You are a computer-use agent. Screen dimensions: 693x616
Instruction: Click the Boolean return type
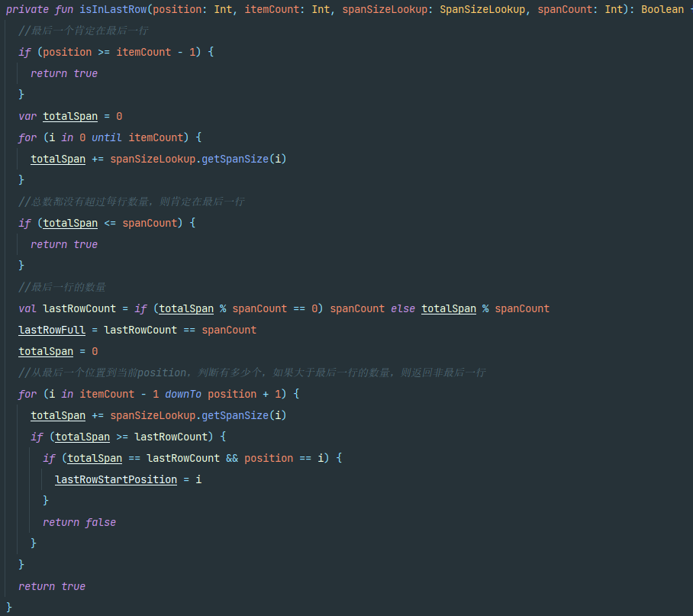pyautogui.click(x=662, y=9)
